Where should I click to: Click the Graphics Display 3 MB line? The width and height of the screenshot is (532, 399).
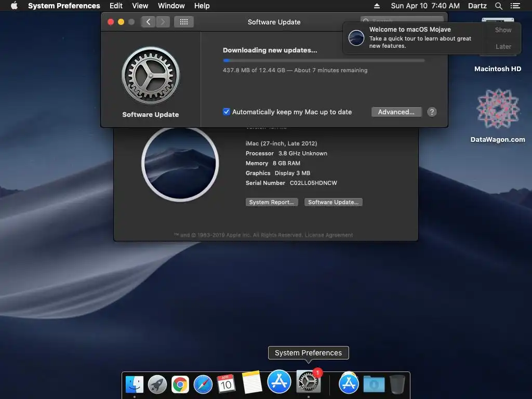coord(278,172)
